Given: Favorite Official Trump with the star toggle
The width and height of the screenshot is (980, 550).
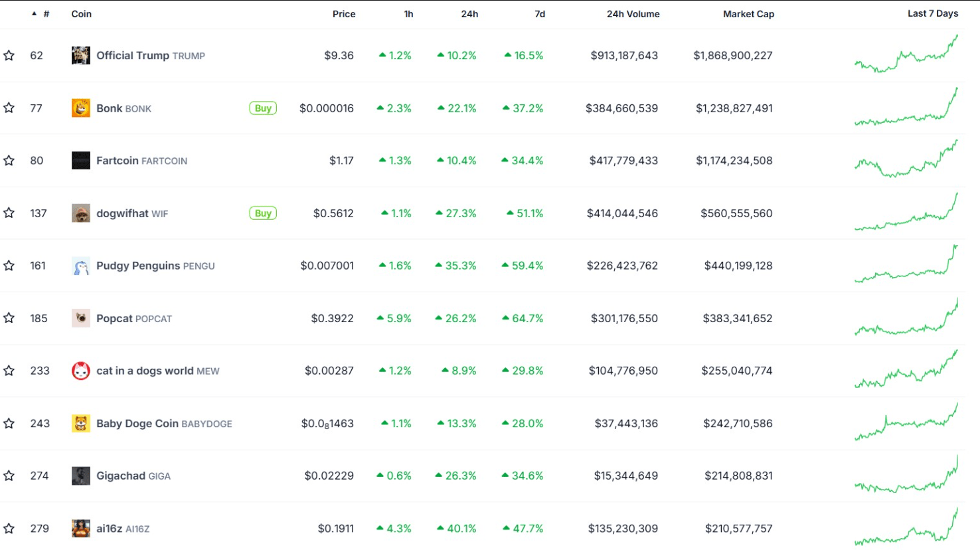Looking at the screenshot, I should 9,56.
